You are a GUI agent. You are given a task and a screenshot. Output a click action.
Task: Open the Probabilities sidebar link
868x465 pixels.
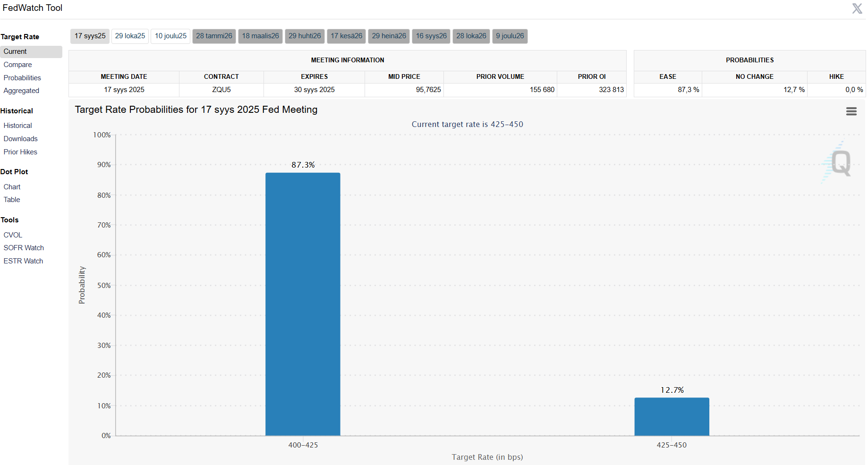(x=22, y=78)
